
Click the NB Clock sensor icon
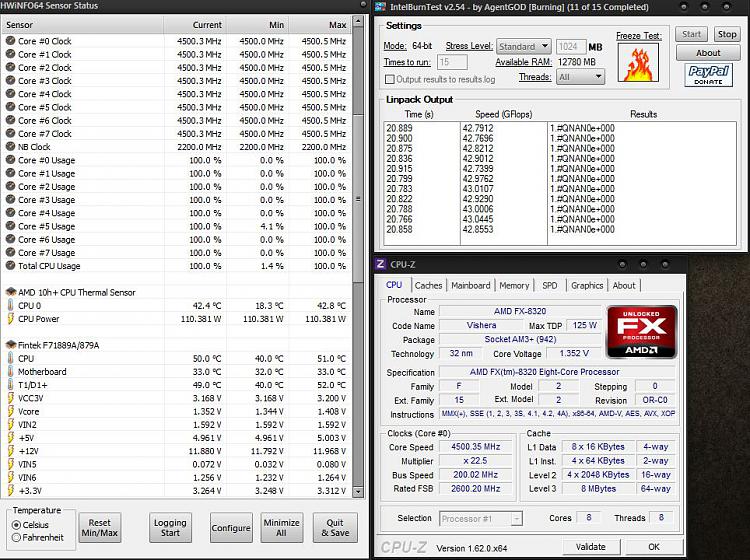tap(10, 147)
